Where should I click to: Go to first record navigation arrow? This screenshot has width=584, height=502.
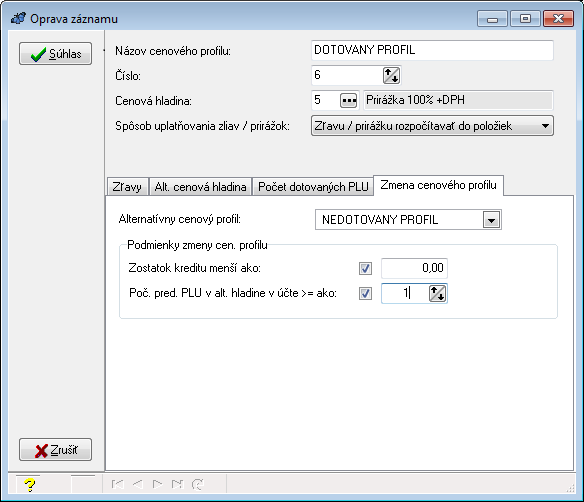pyautogui.click(x=117, y=484)
